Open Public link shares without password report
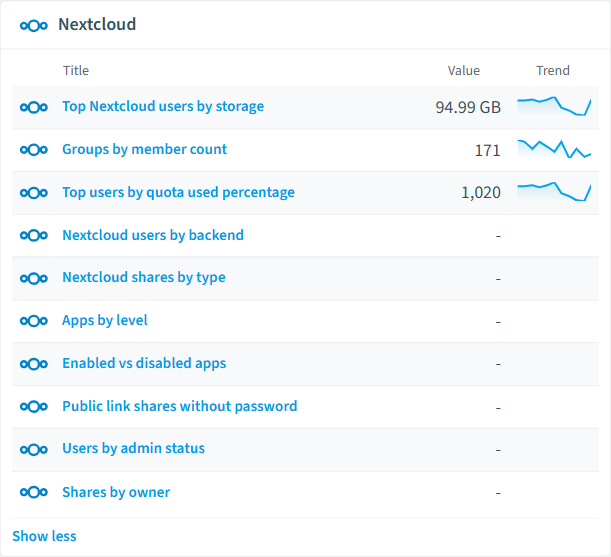This screenshot has height=557, width=611. point(180,406)
